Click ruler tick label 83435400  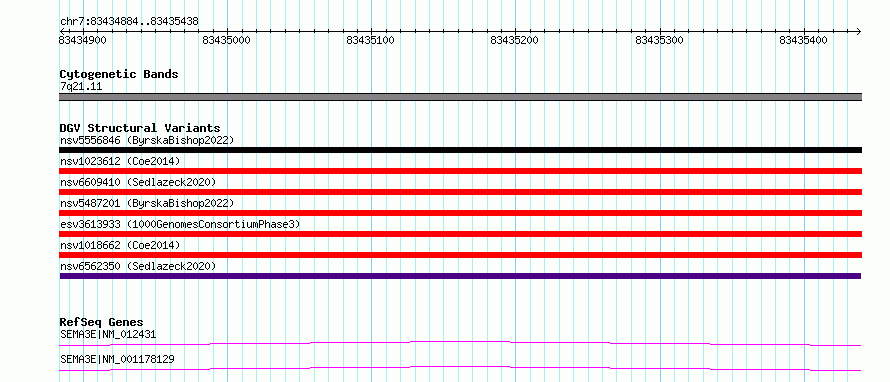click(804, 40)
